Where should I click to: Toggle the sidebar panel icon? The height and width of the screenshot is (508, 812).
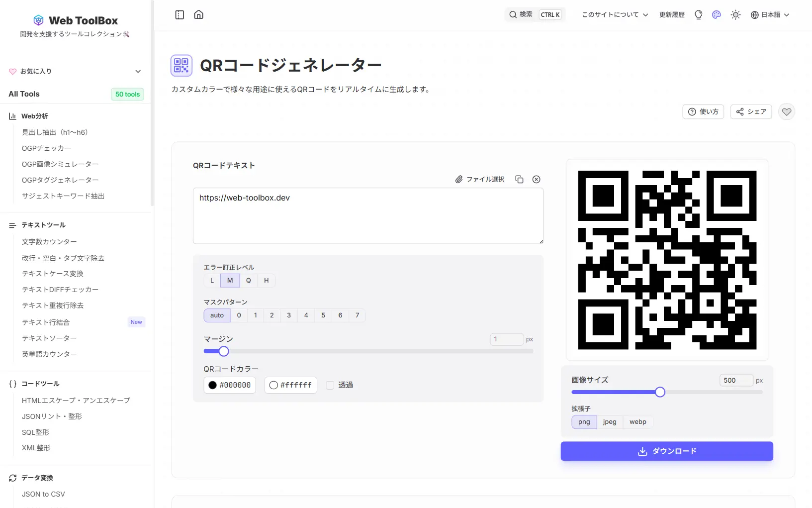point(180,15)
